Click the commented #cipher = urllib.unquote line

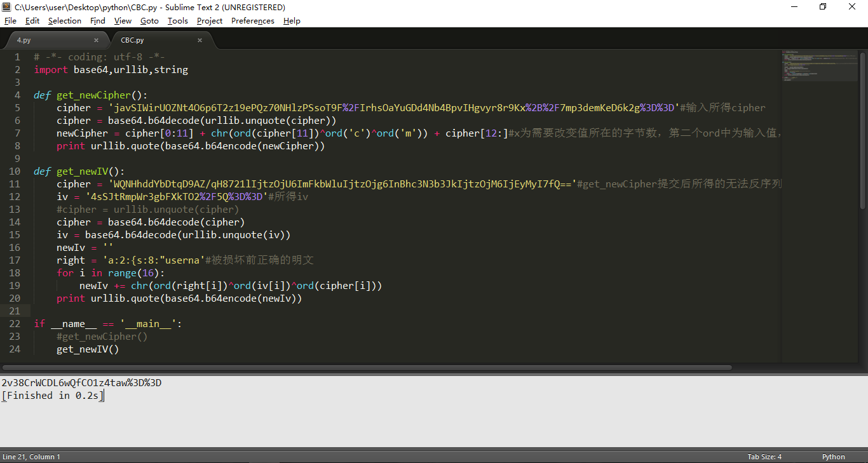[x=147, y=210]
